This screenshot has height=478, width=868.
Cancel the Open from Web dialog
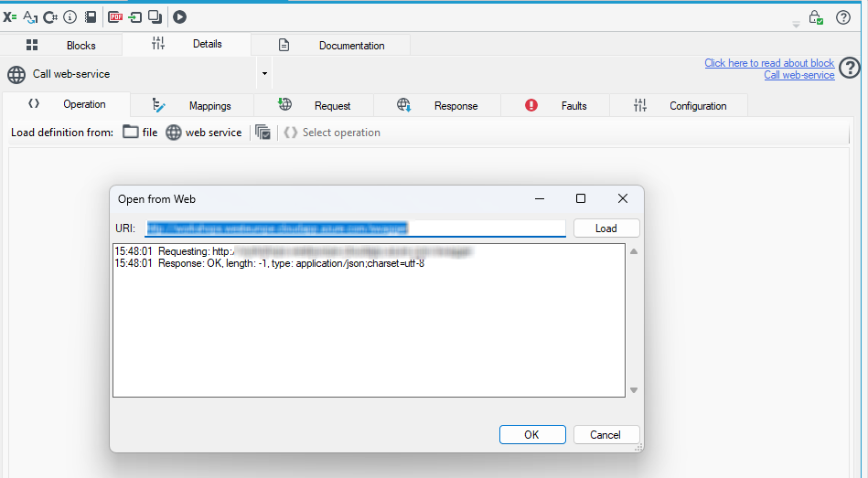[x=606, y=435]
